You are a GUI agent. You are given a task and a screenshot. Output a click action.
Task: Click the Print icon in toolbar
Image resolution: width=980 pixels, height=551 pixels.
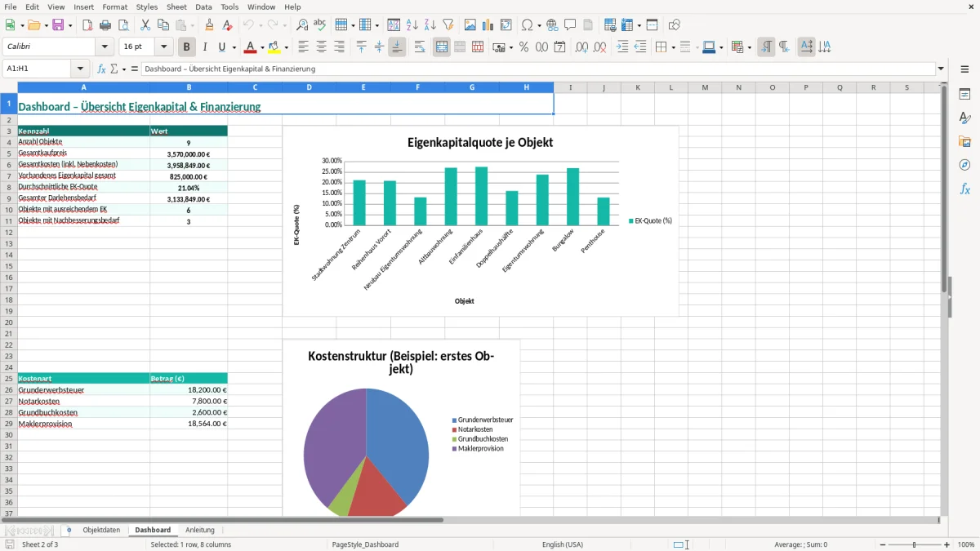[105, 25]
